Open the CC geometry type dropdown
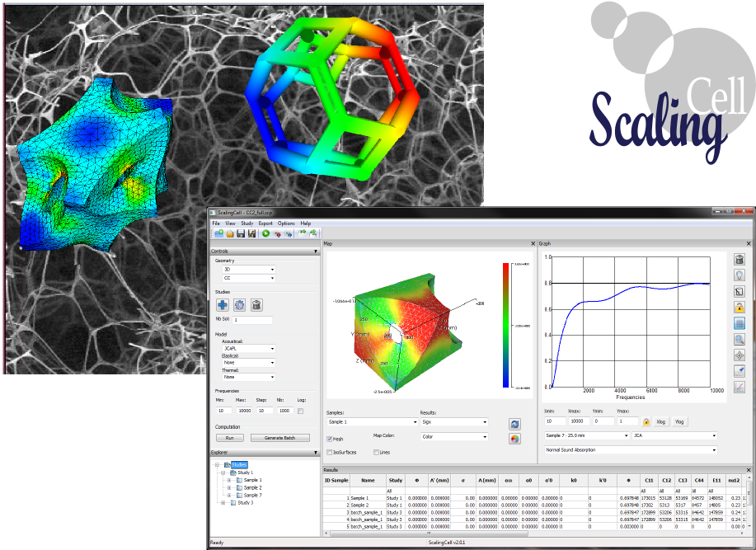 pos(249,278)
